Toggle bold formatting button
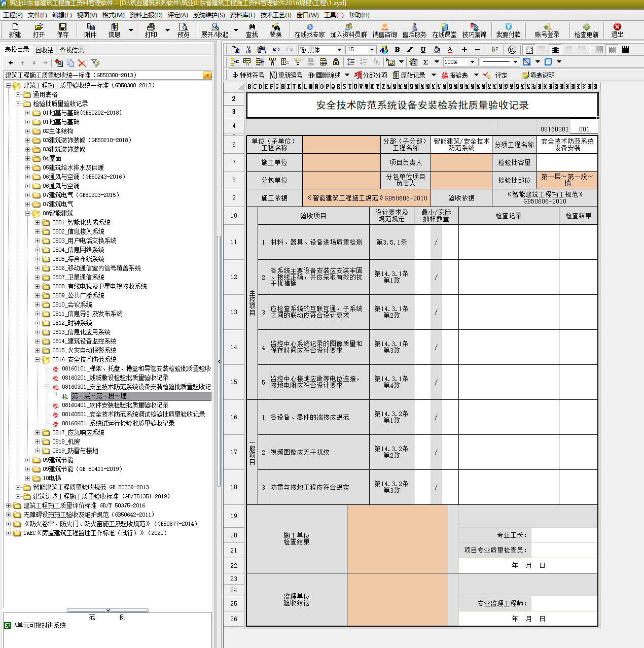Image resolution: width=644 pixels, height=648 pixels. (397, 49)
